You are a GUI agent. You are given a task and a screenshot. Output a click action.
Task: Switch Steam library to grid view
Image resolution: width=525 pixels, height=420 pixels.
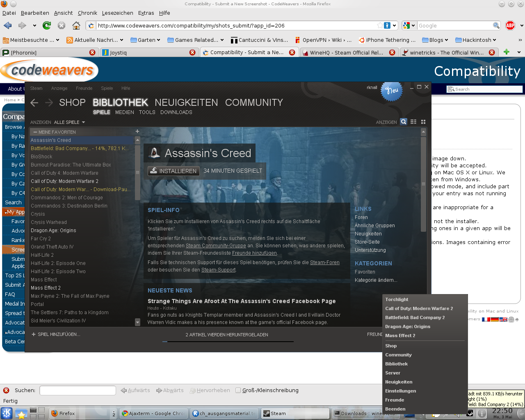click(x=423, y=121)
